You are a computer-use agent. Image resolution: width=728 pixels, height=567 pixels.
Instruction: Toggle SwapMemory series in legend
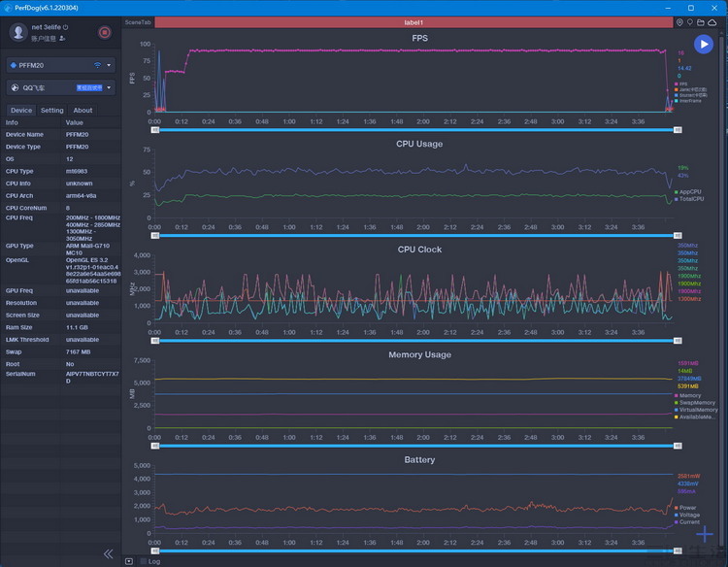pos(695,403)
